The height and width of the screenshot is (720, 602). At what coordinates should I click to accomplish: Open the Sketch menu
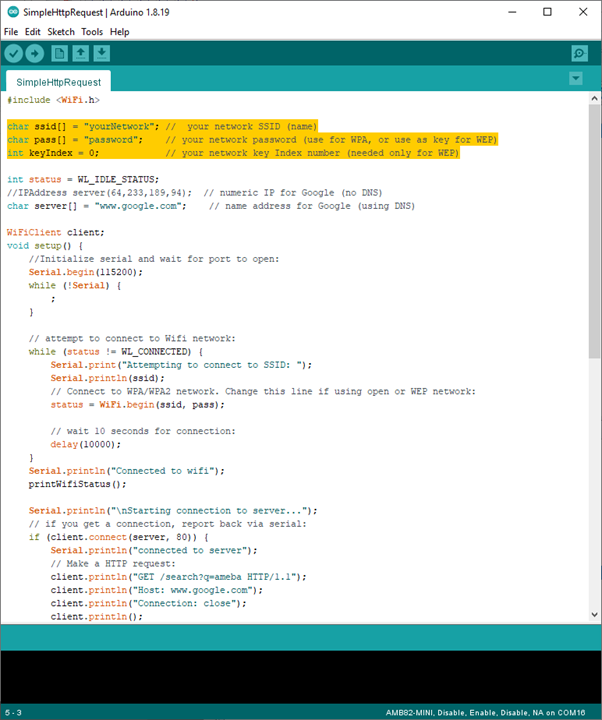tap(61, 32)
